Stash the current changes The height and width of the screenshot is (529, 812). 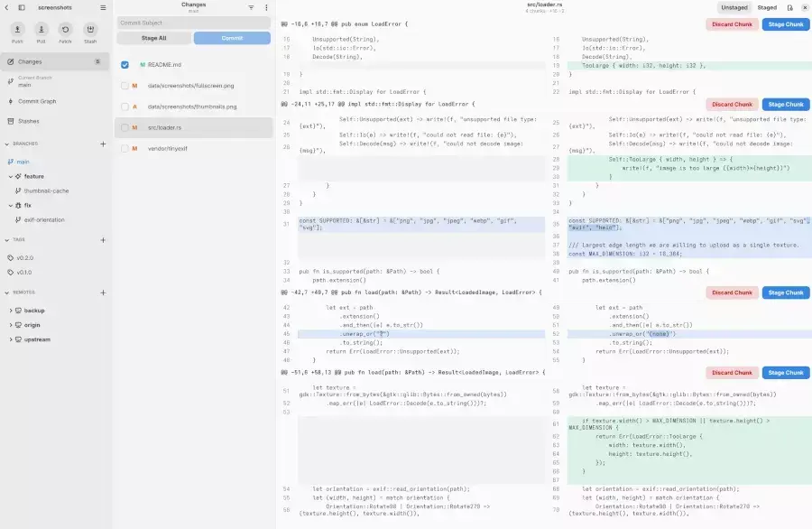point(90,30)
